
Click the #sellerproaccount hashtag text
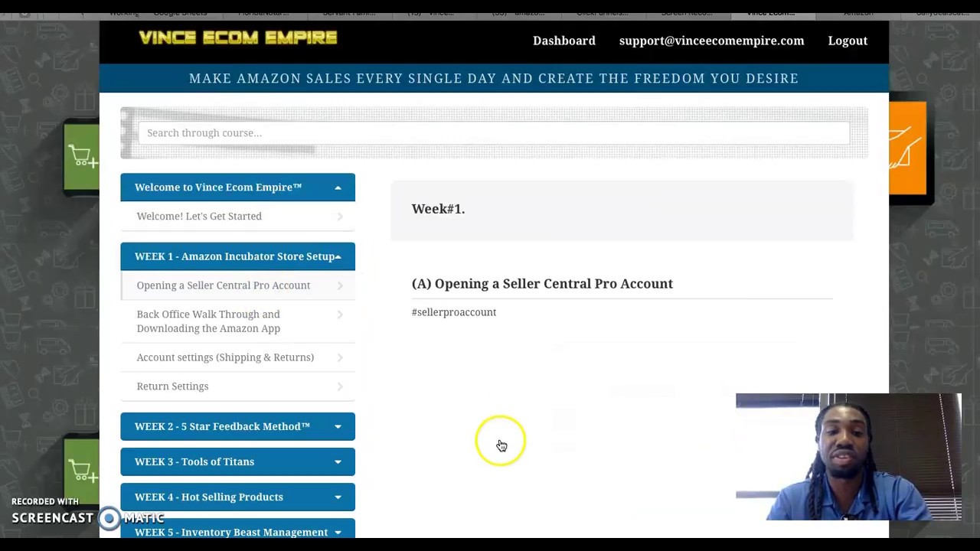[454, 312]
